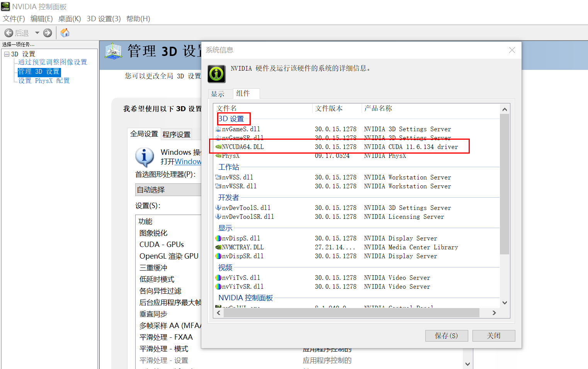
Task: Select the 垂直同步 feature row
Action: [153, 314]
